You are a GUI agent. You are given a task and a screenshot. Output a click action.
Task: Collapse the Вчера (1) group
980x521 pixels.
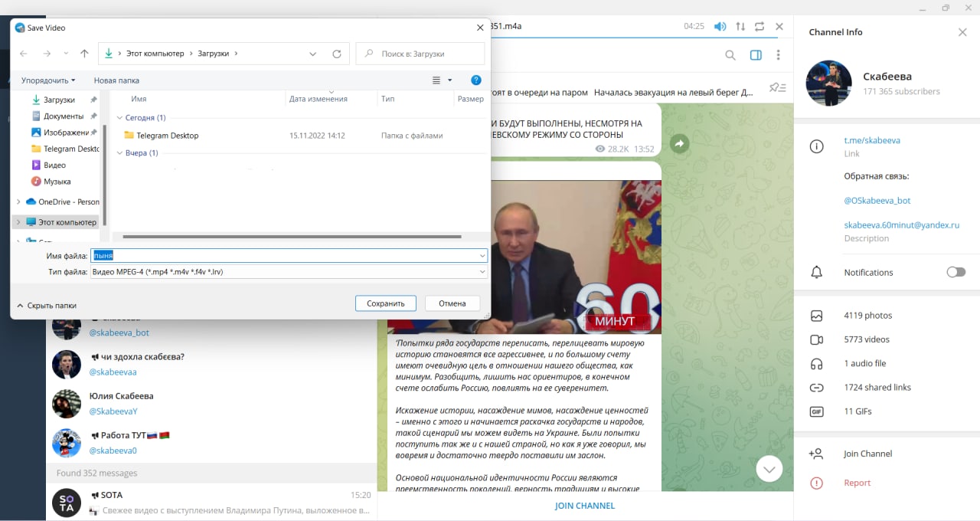pyautogui.click(x=119, y=153)
